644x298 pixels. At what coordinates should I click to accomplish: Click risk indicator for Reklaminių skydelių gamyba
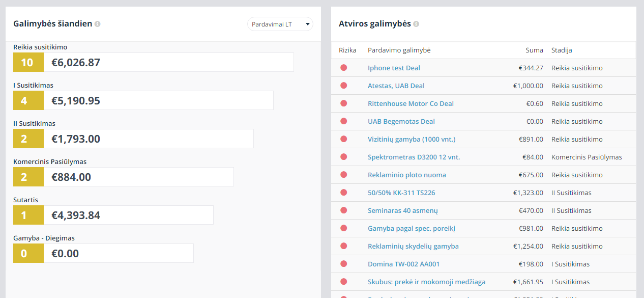343,246
